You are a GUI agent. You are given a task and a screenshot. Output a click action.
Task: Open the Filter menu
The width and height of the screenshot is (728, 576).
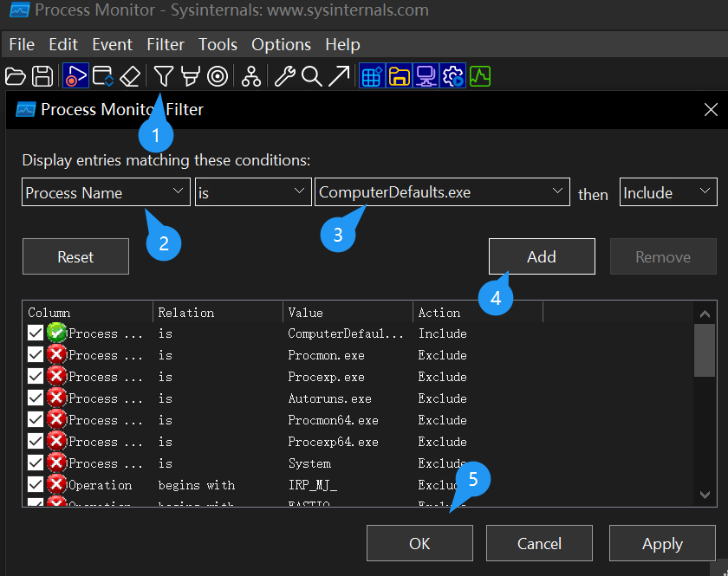166,44
